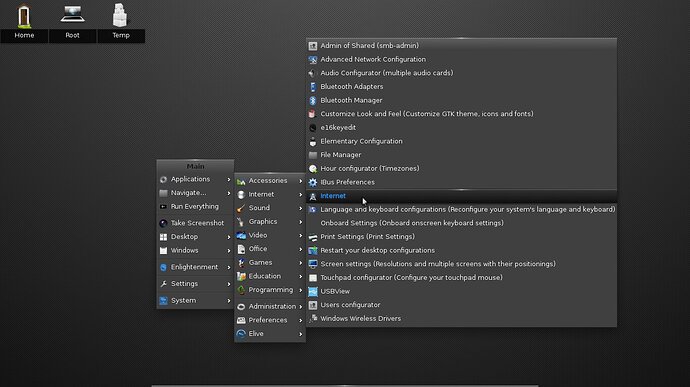Screen dimensions: 690x387
Task: Open the Games category
Action: (270, 262)
